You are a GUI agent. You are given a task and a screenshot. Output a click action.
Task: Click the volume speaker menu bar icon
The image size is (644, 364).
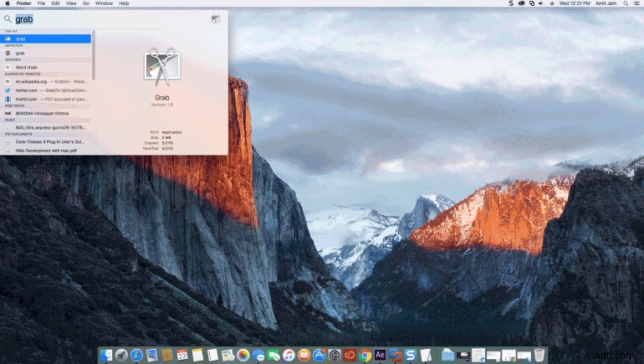(541, 3)
